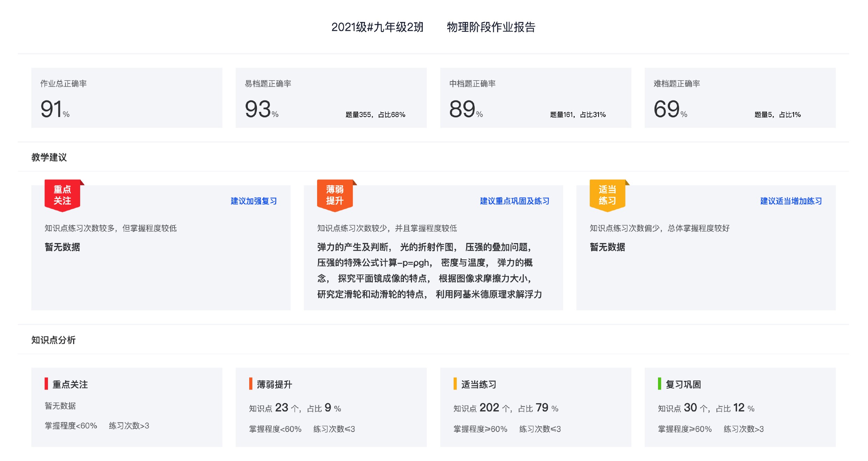Click the red 重点关注 ribbon badge
868x461 pixels.
(x=62, y=195)
